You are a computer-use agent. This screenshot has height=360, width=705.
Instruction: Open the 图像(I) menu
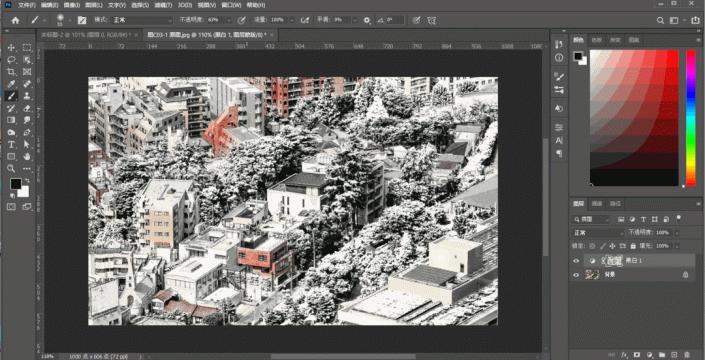click(72, 5)
